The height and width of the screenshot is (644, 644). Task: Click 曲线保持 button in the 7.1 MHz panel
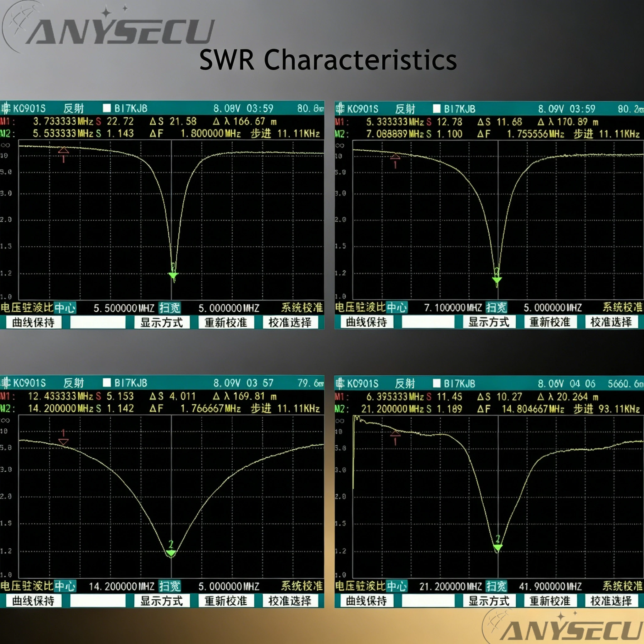pos(366,322)
